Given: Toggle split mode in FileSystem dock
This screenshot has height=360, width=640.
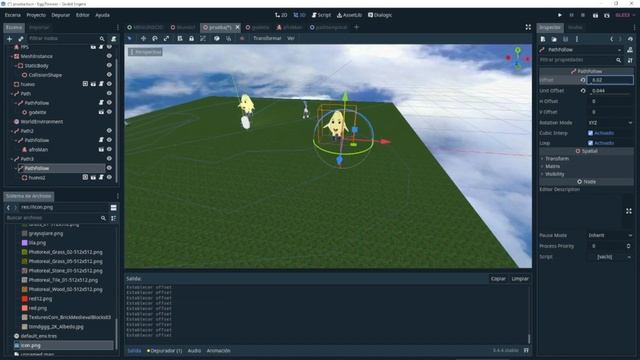Looking at the screenshot, I should click(x=113, y=207).
